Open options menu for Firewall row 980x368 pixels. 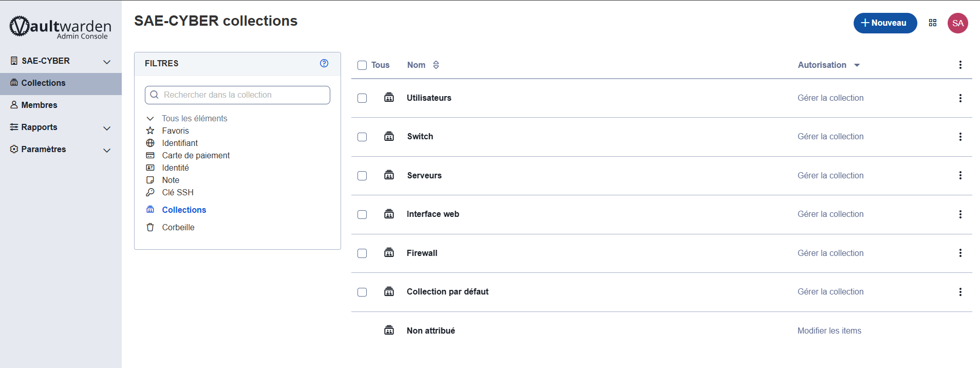click(960, 253)
